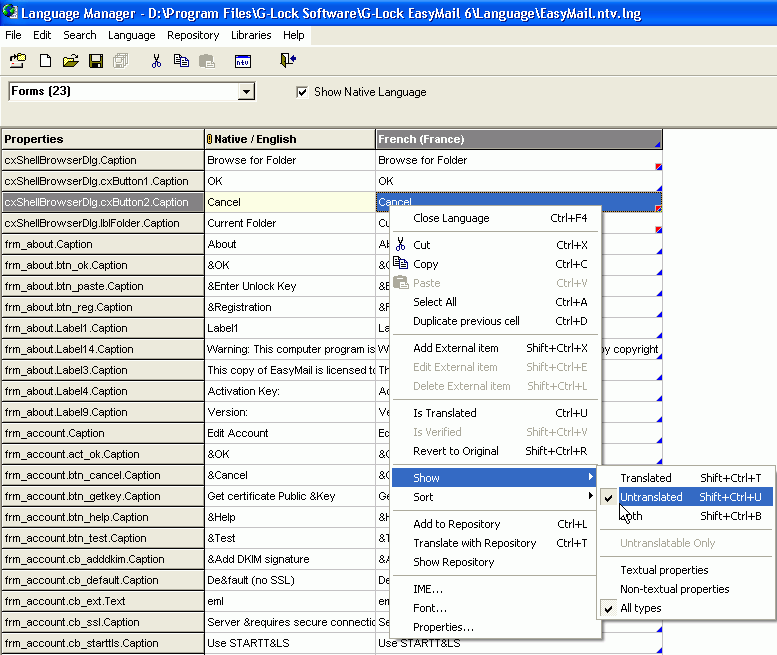
Task: Click the Open folder toolbar icon
Action: point(71,61)
